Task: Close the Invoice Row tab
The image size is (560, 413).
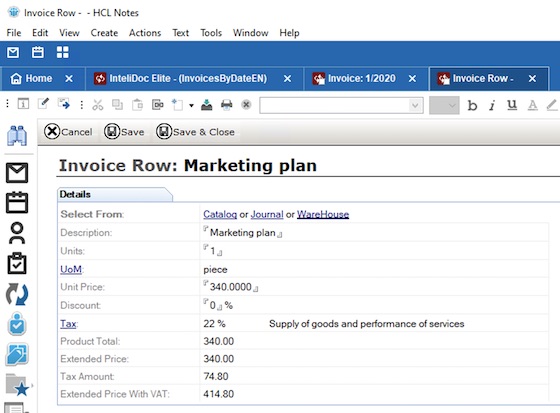Action: click(x=532, y=79)
